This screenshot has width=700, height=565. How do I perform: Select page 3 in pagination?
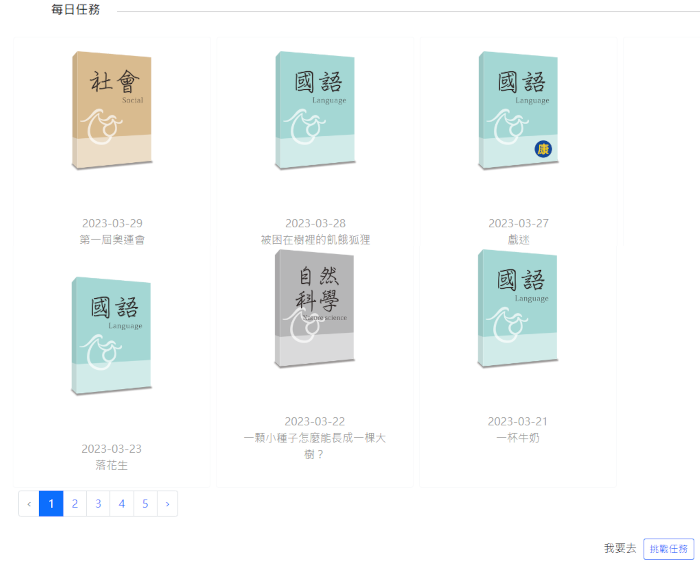pyautogui.click(x=98, y=504)
